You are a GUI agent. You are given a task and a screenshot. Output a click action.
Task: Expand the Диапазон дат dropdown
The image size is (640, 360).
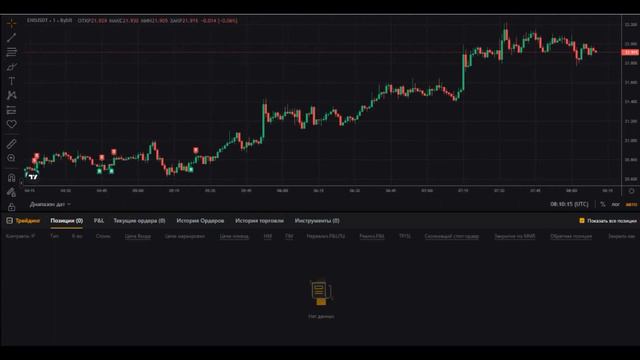coord(50,204)
